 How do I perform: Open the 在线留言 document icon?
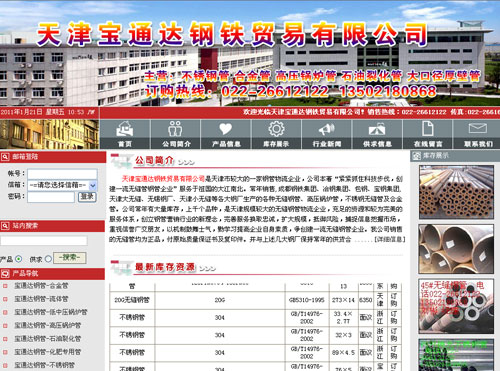(428, 129)
